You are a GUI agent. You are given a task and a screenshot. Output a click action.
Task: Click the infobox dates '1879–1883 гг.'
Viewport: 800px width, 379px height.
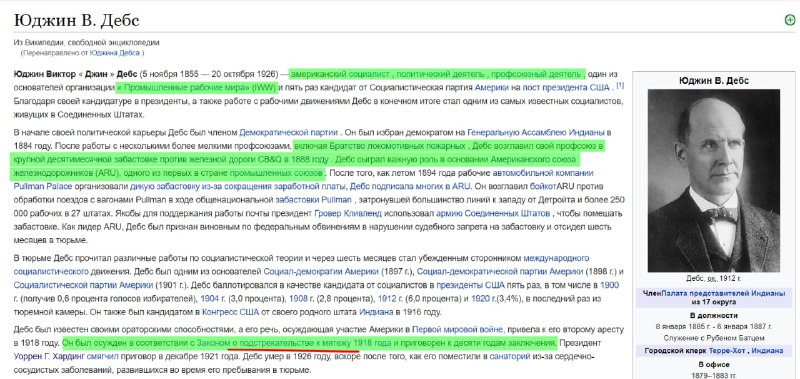coord(713,375)
